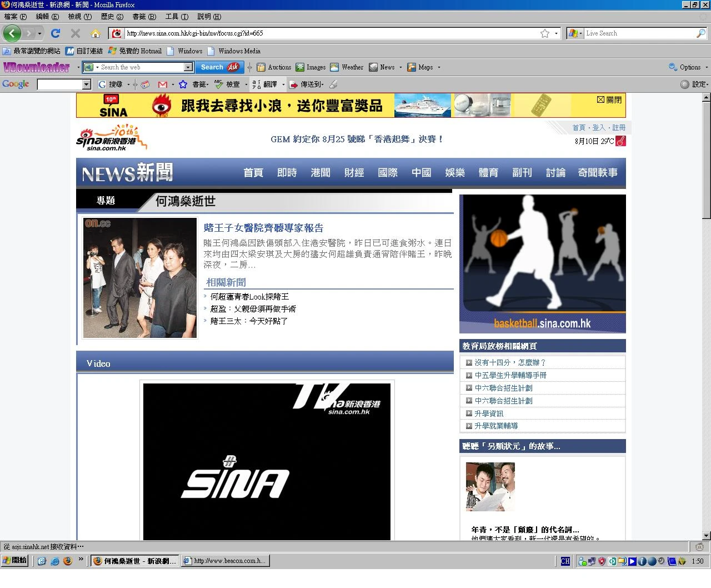This screenshot has height=588, width=711.
Task: Expand the Options dropdown arrow
Action: point(707,67)
